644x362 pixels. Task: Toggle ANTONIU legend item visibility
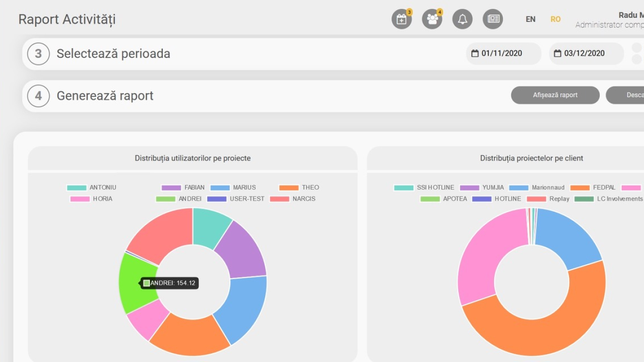coord(92,188)
